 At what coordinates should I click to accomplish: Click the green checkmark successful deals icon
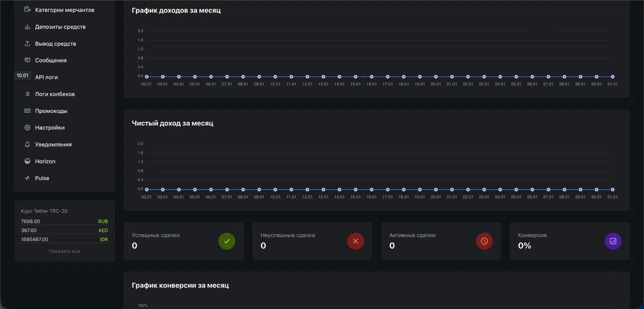(x=226, y=241)
